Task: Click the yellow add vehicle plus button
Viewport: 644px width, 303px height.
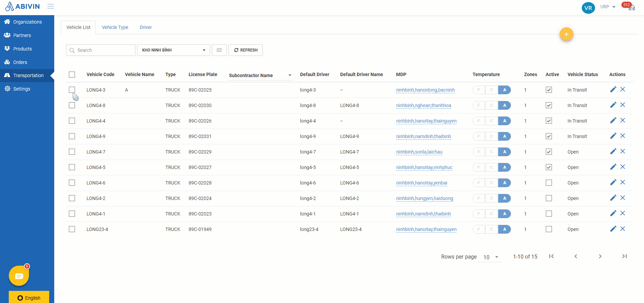Action: [x=566, y=34]
